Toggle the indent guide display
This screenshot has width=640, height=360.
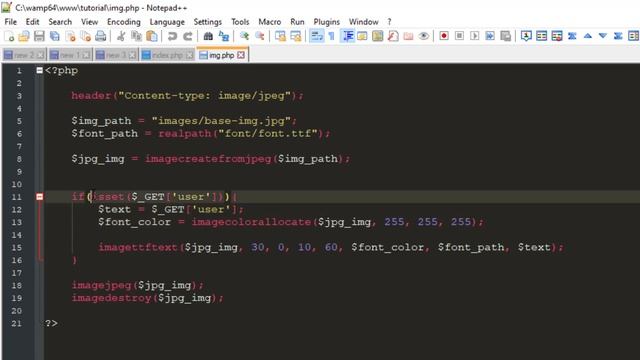347,36
